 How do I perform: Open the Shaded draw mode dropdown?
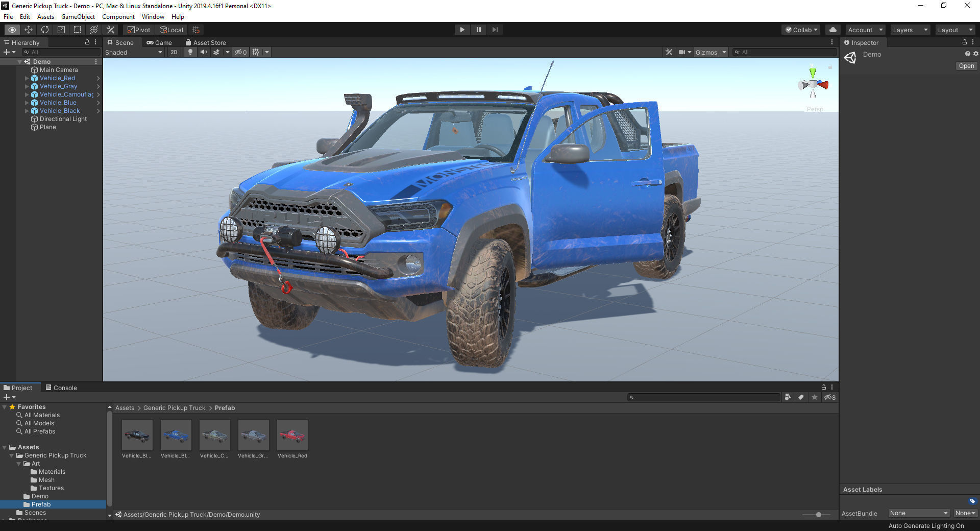click(x=134, y=52)
